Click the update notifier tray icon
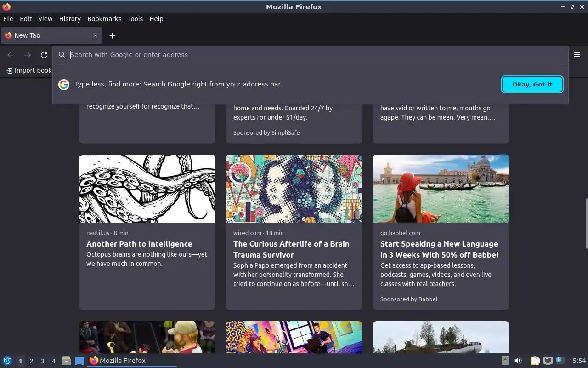The height and width of the screenshot is (368, 588). pos(559,360)
